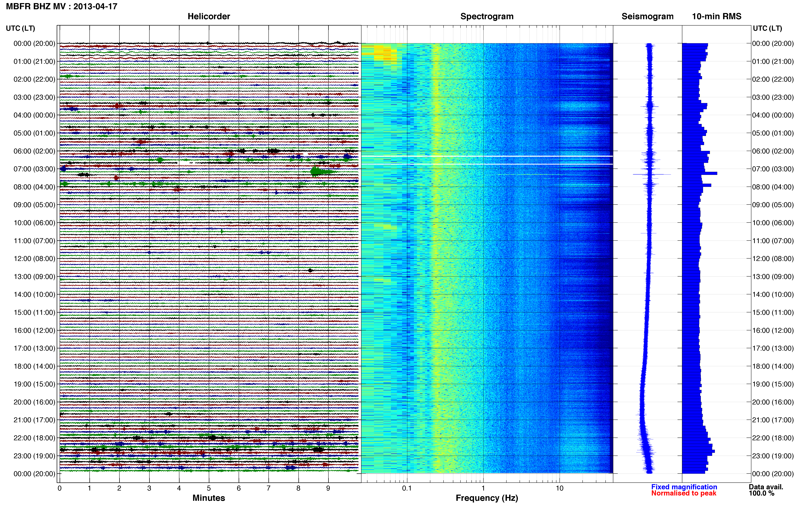The image size is (812, 508).
Task: Click left-axis time label '20:00 (16:00)'
Action: point(34,402)
